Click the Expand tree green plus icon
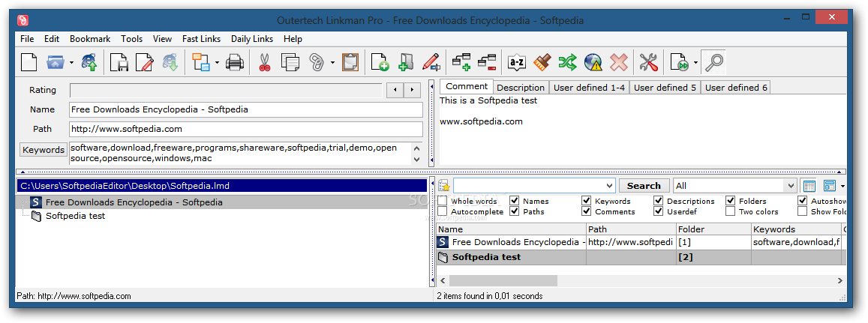Viewport: 868px width, 323px height. coord(461,62)
